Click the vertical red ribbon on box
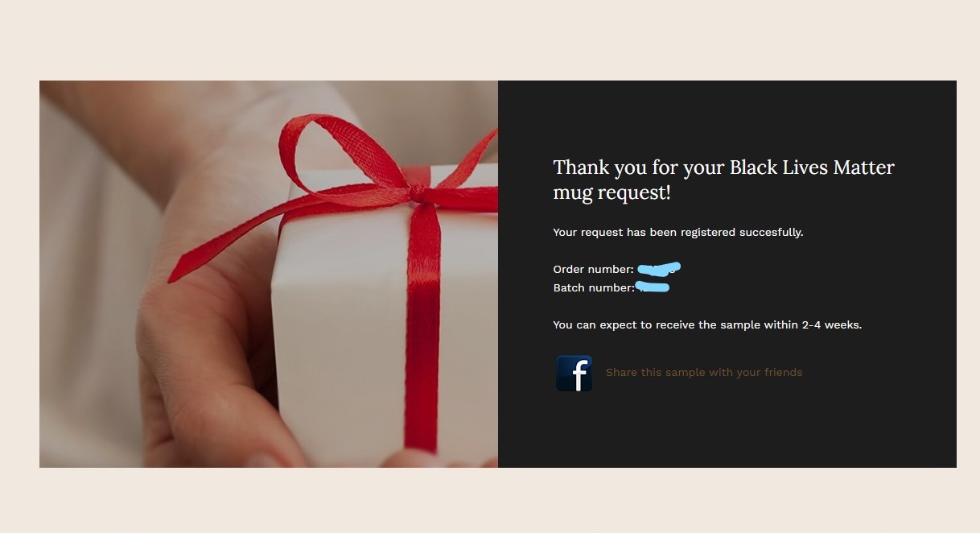 422,330
